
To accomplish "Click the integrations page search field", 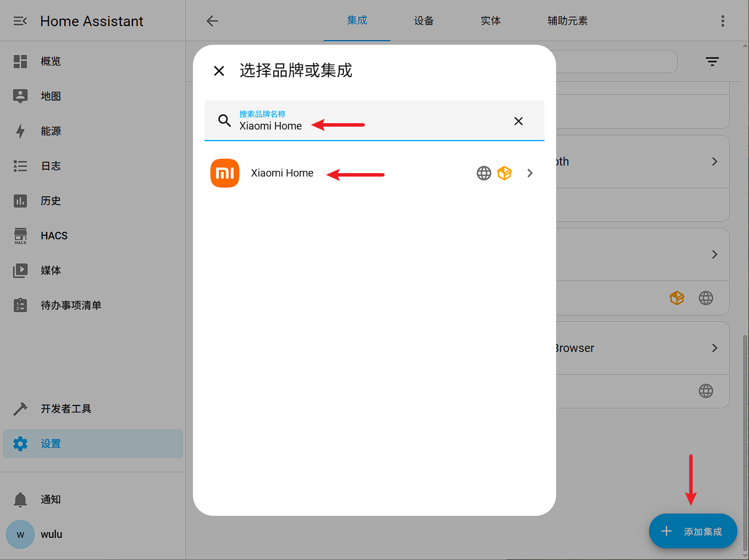I will pyautogui.click(x=616, y=61).
